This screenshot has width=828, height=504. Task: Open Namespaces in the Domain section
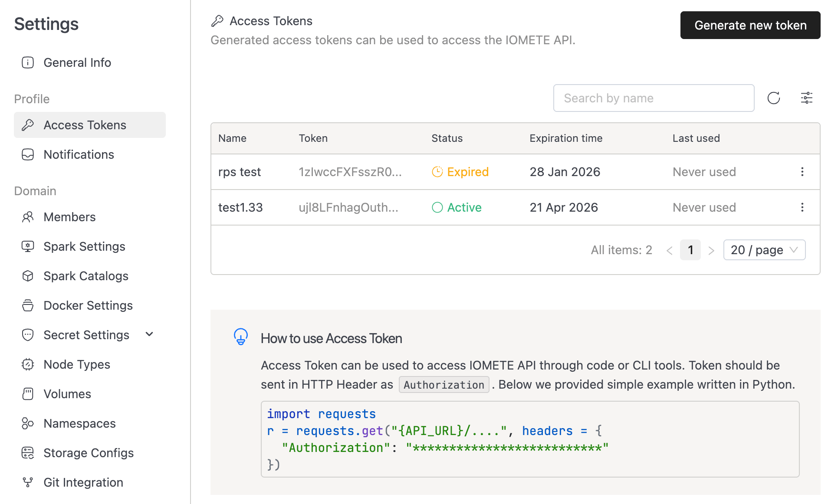point(79,423)
